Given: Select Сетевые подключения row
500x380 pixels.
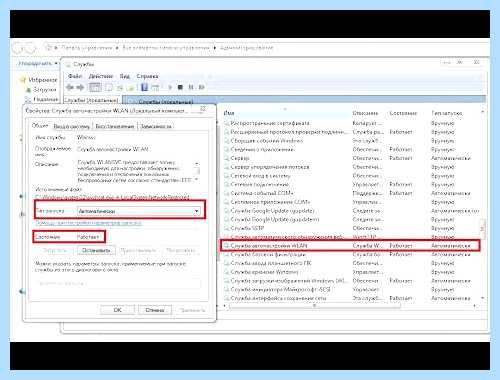Looking at the screenshot, I should coord(351,184).
